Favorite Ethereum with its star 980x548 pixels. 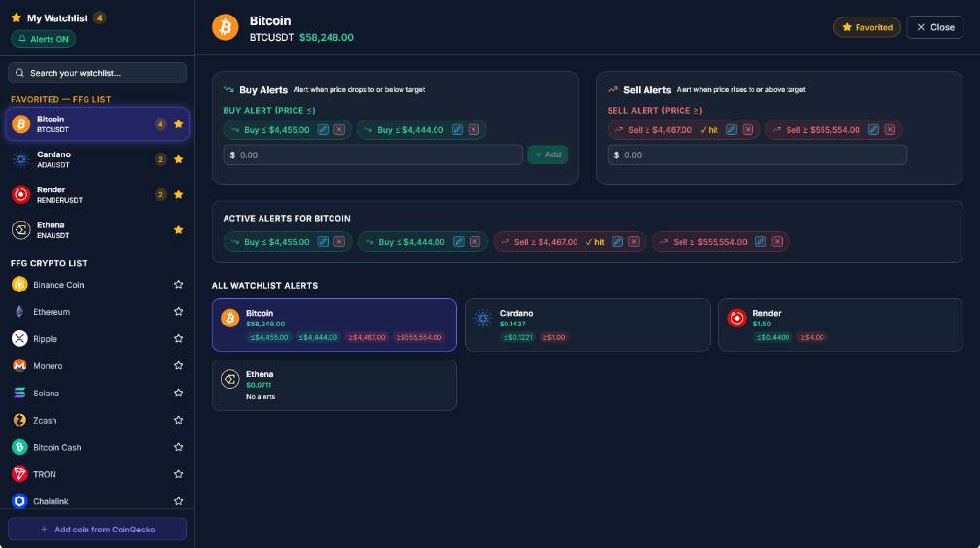178,311
